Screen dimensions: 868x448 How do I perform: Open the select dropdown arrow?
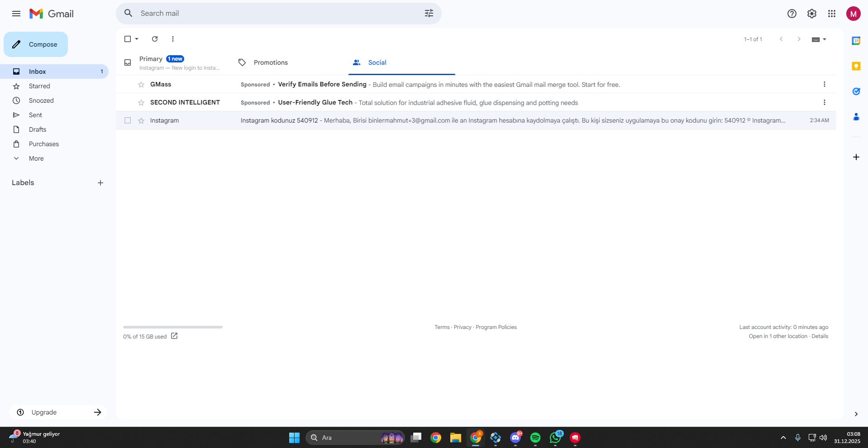click(x=137, y=39)
